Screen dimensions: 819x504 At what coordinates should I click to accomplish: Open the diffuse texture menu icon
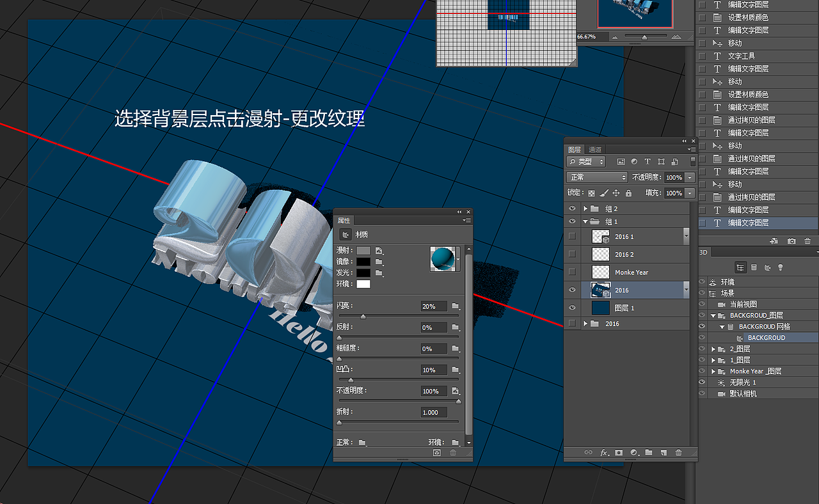coord(379,251)
